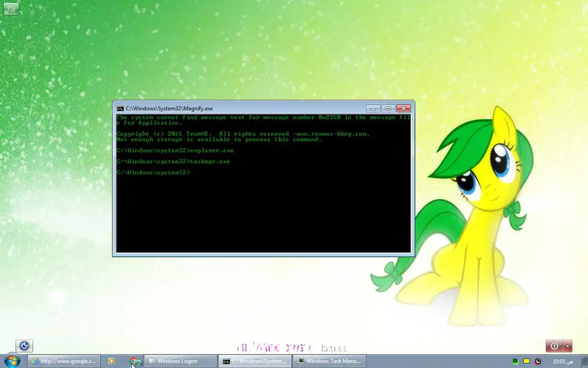Image resolution: width=588 pixels, height=368 pixels.
Task: Maximize the Magnify.exe command window
Action: point(388,109)
